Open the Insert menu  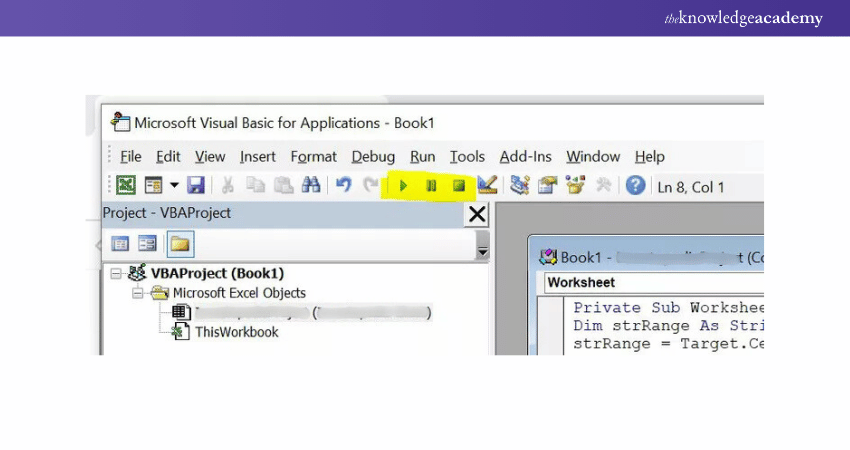pos(257,157)
